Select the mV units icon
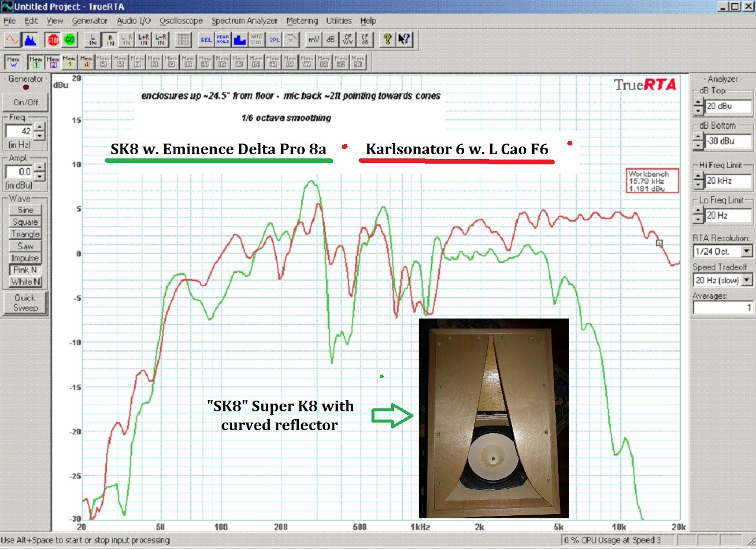This screenshot has height=549, width=756. point(314,40)
